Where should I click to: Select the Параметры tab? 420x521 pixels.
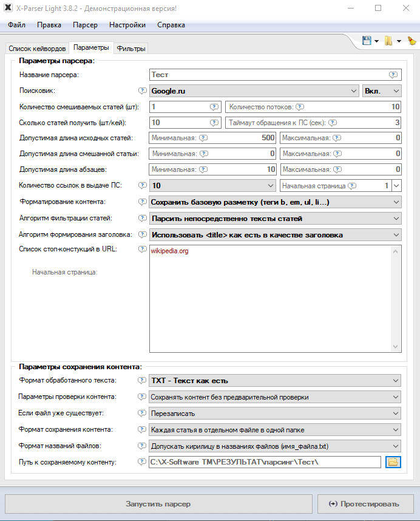coord(91,47)
